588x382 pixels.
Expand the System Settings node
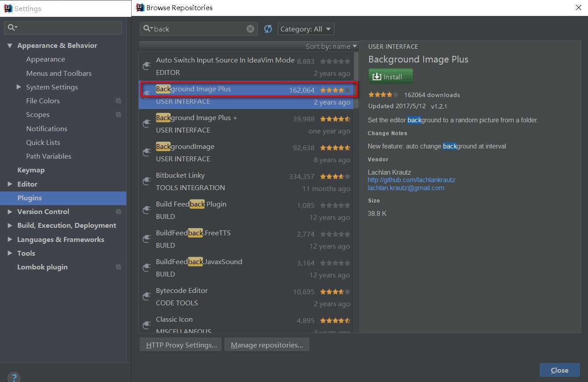[x=19, y=87]
